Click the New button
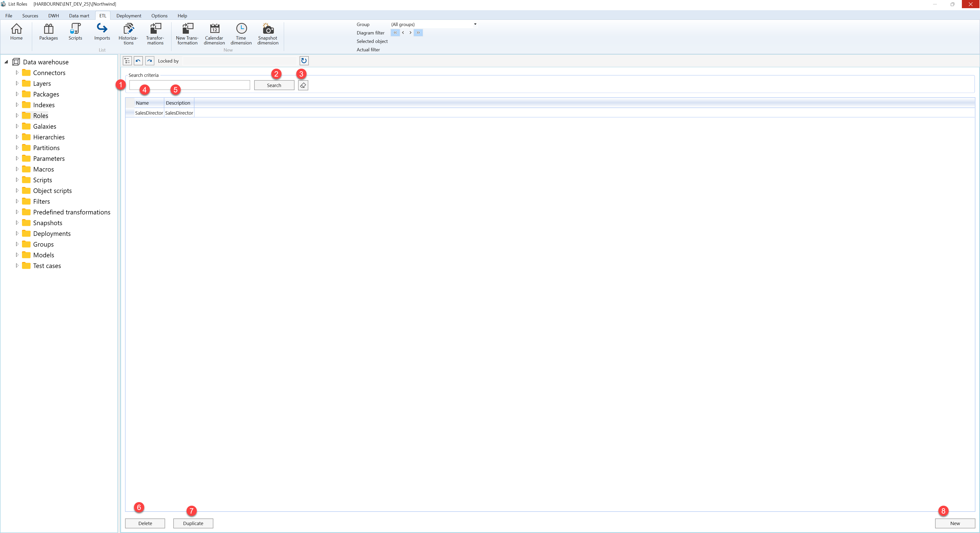Screen dimensions: 980x533 point(955,524)
